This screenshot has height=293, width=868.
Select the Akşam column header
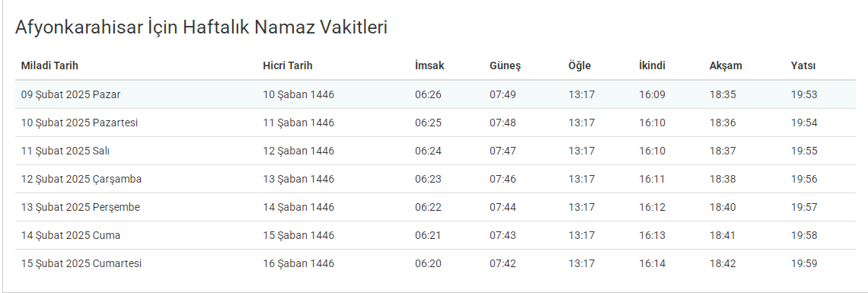[x=726, y=66]
